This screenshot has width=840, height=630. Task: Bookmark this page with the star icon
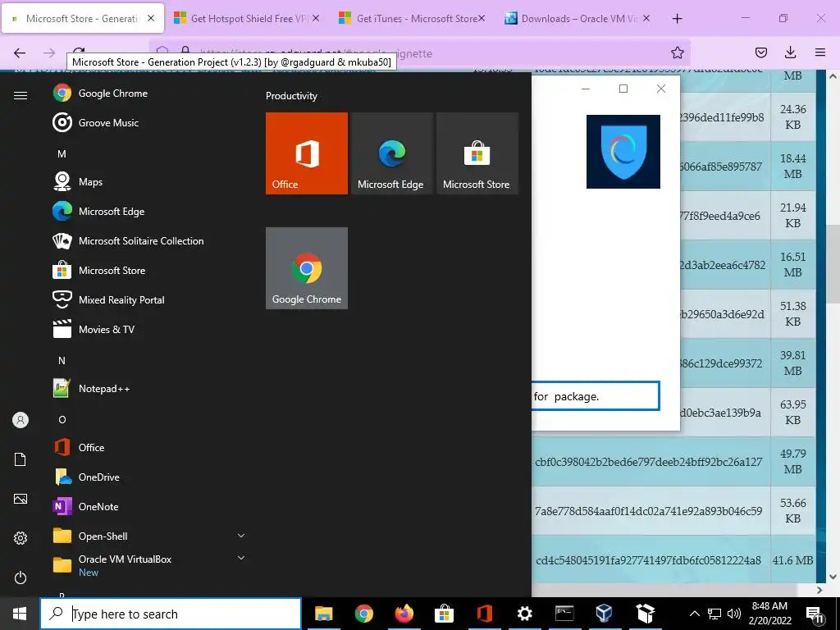[x=677, y=52]
